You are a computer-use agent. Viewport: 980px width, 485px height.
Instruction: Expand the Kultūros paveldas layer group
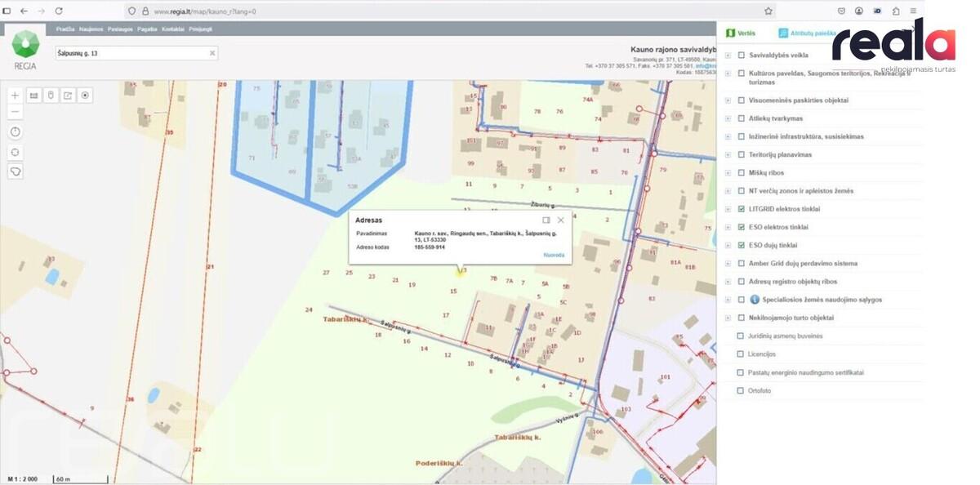(728, 73)
